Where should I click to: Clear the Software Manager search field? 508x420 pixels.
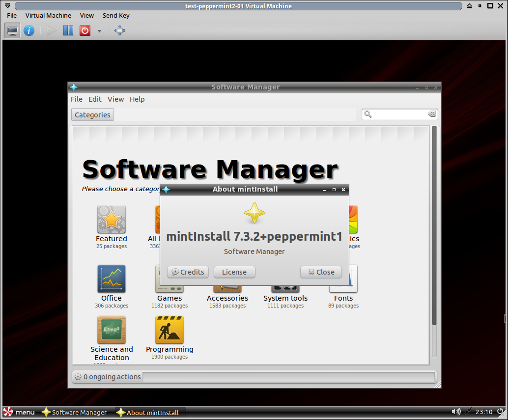(x=431, y=114)
